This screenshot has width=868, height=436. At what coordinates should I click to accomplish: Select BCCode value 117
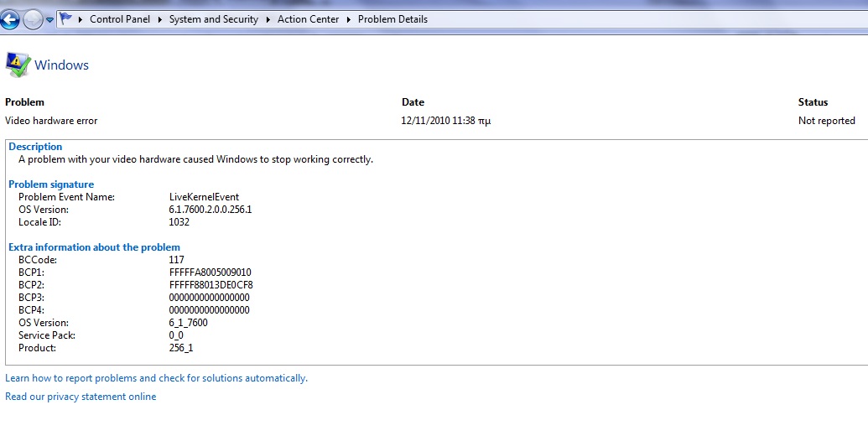click(x=177, y=259)
